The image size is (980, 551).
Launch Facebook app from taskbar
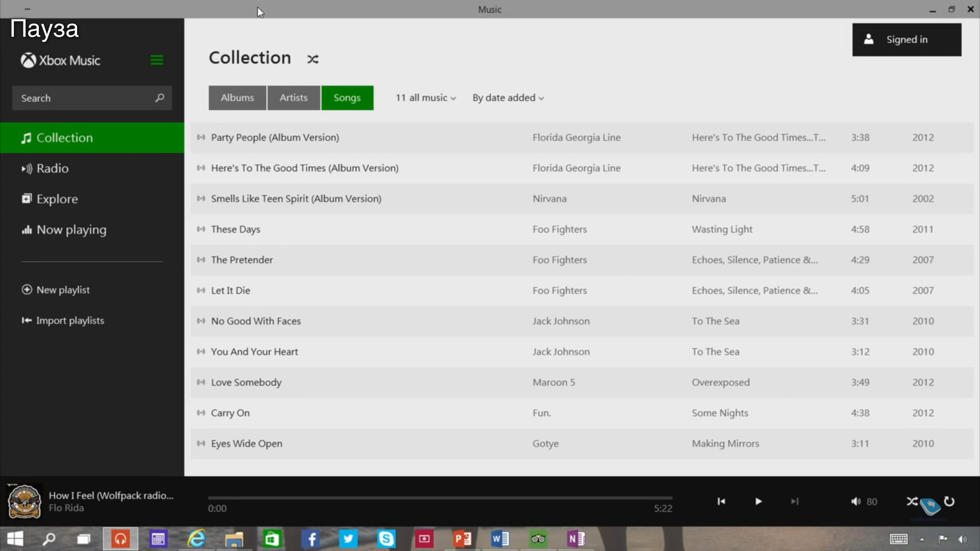(311, 539)
